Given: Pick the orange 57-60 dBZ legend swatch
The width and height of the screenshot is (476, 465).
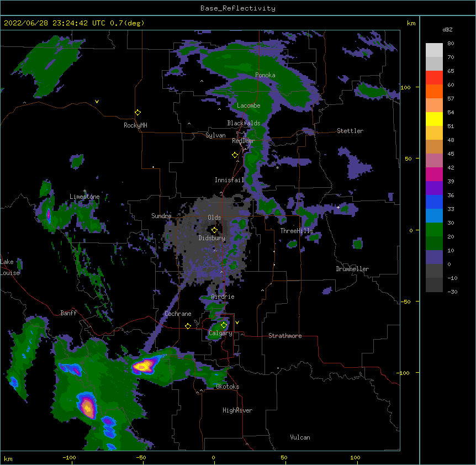Looking at the screenshot, I should [434, 91].
